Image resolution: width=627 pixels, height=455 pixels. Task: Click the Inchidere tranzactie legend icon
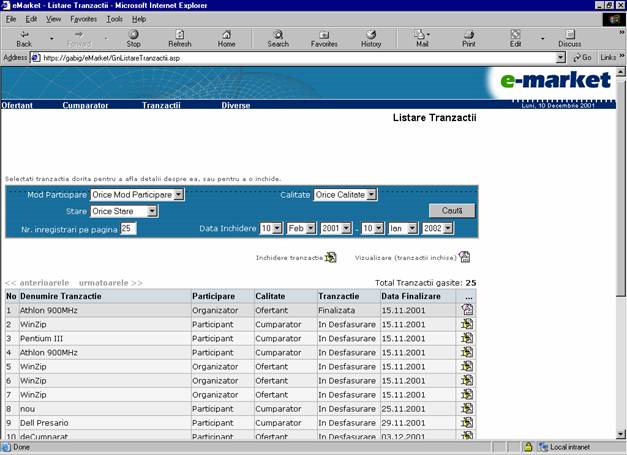[x=331, y=257]
